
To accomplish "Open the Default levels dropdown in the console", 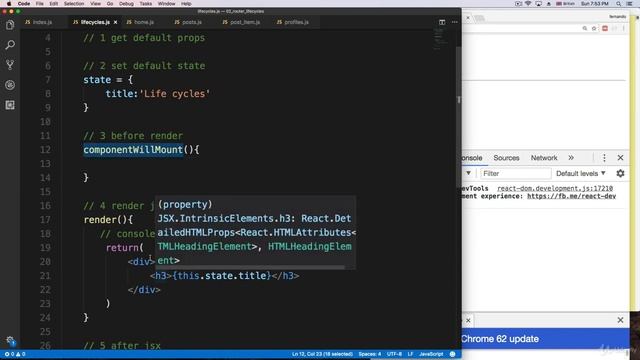I will [x=581, y=173].
